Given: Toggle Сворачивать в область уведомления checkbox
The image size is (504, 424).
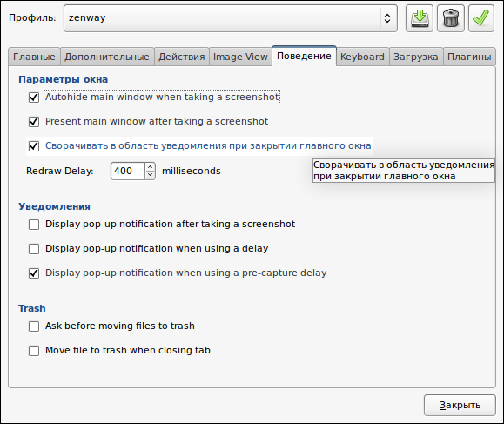Looking at the screenshot, I should 34,146.
